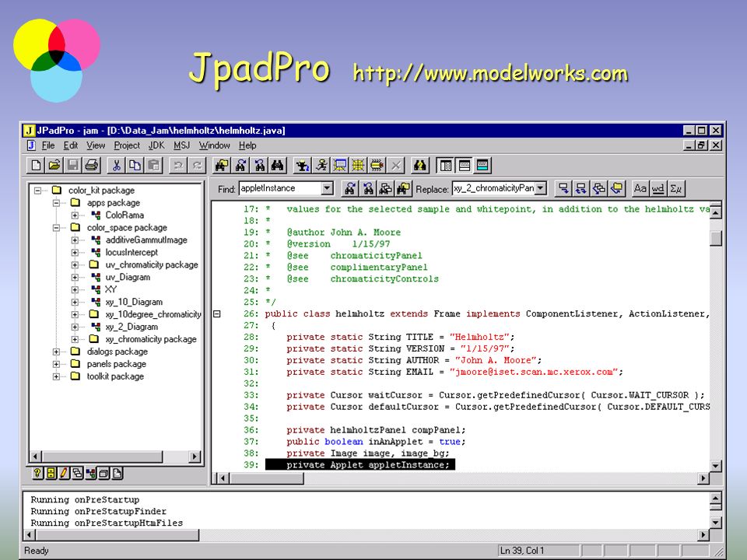
Task: Toggle the project tree pane view button
Action: 445,165
